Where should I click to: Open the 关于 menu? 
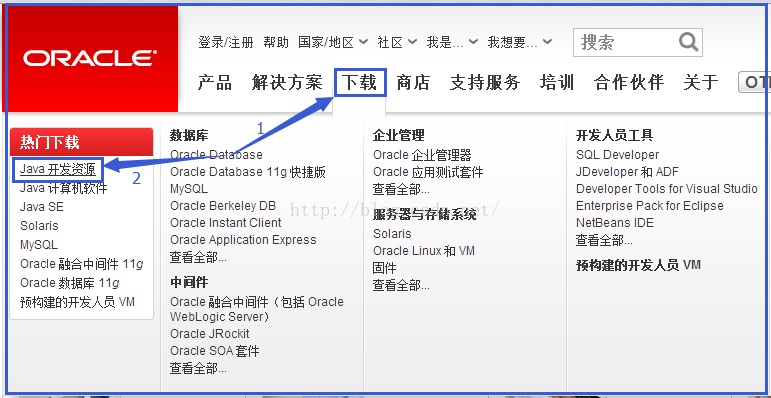[701, 82]
